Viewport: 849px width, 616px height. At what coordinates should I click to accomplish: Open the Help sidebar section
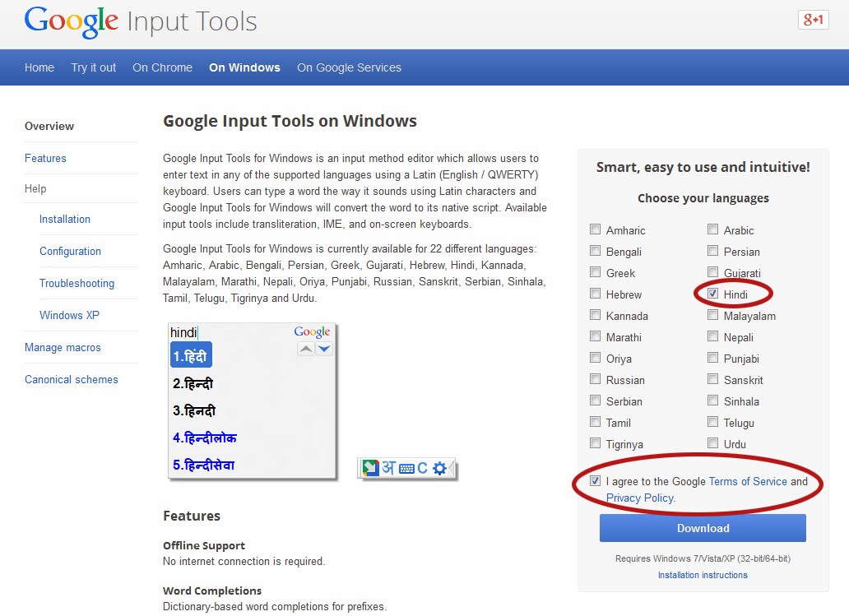click(35, 188)
